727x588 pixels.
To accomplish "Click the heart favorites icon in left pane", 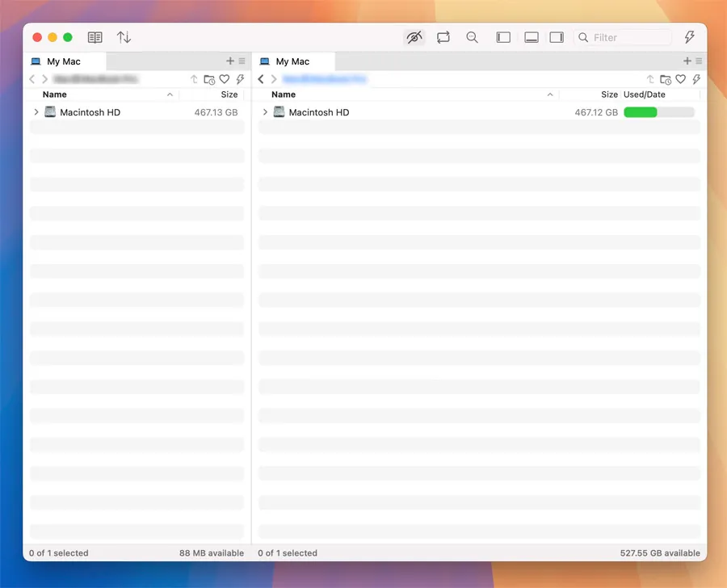I will 225,79.
